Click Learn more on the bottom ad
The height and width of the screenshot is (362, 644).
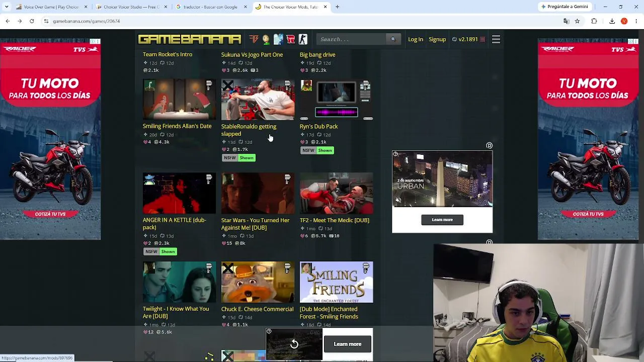pyautogui.click(x=348, y=344)
